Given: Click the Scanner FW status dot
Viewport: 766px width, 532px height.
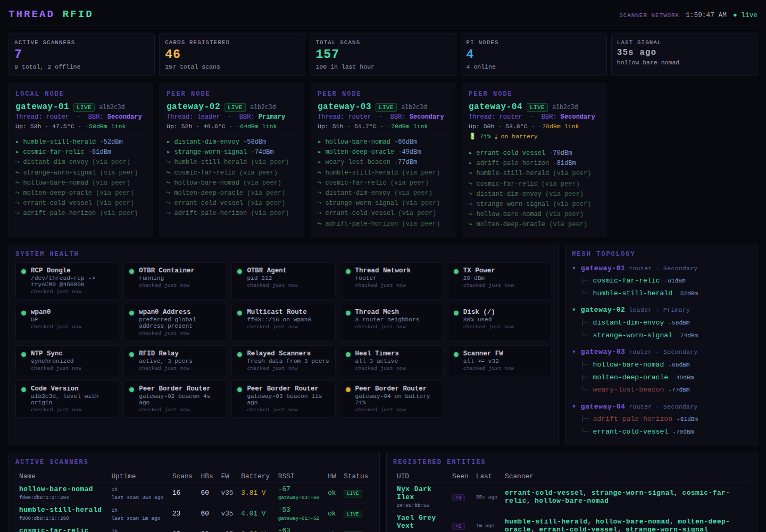Looking at the screenshot, I should click(456, 354).
